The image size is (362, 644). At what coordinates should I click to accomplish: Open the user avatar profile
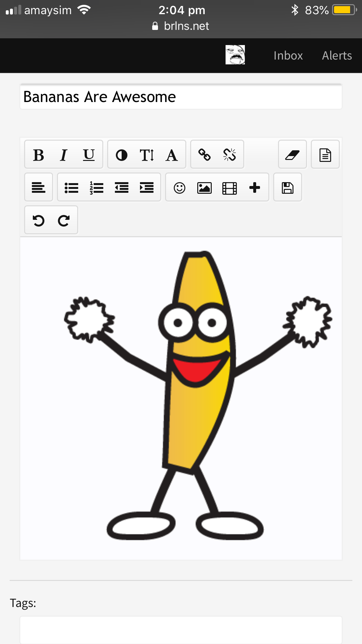[x=235, y=55]
